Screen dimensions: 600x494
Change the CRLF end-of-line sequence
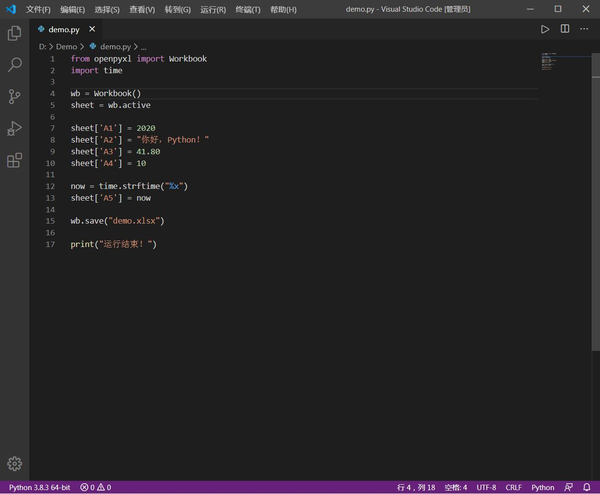coord(513,487)
